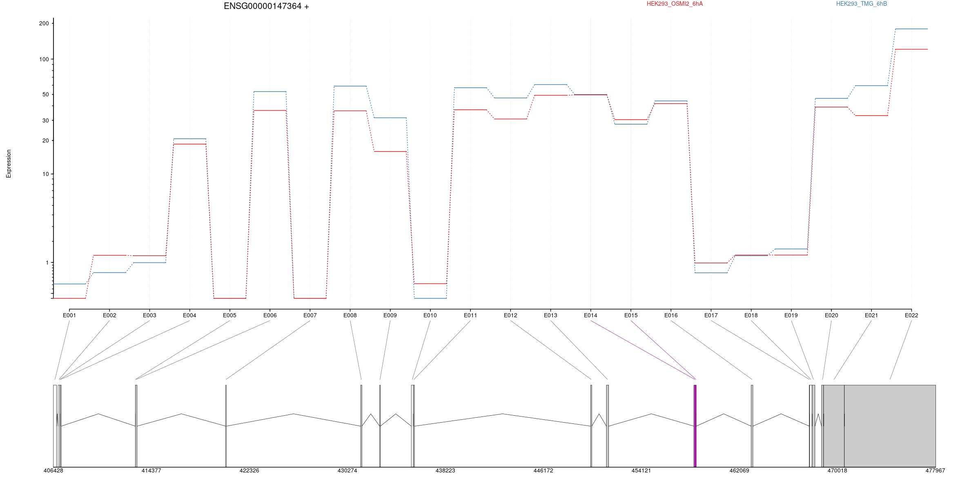Click the gene title ENSG00000147364 +
Viewport: 980px width, 490px height.
266,6
